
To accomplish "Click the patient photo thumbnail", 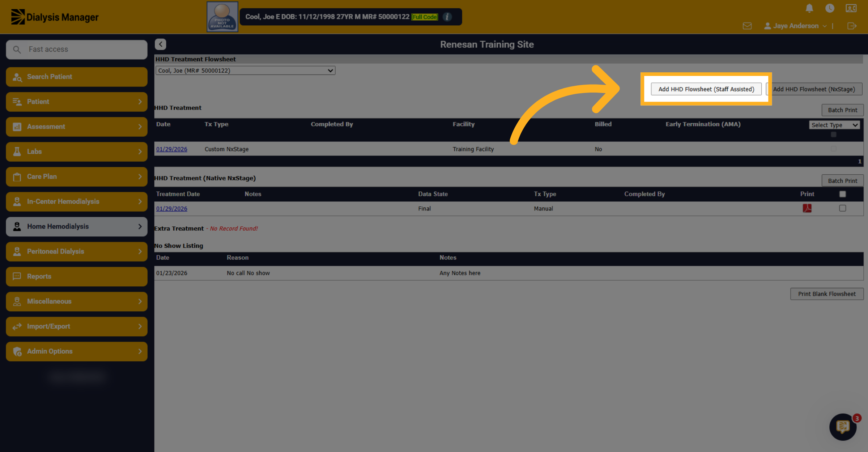I will [222, 17].
